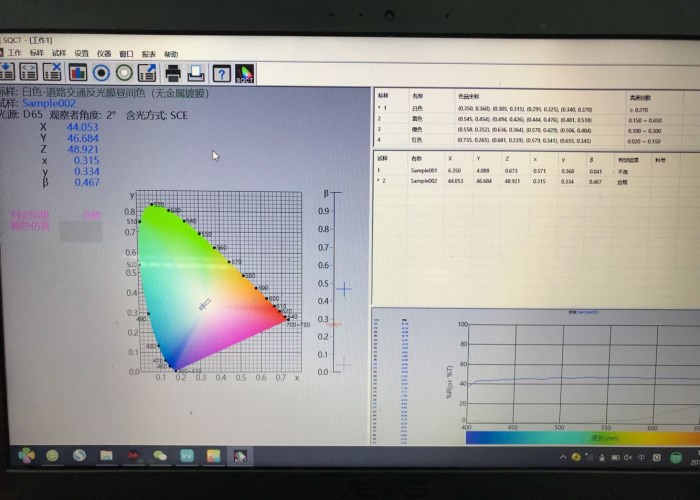Open the 仪器 menu

tap(104, 54)
